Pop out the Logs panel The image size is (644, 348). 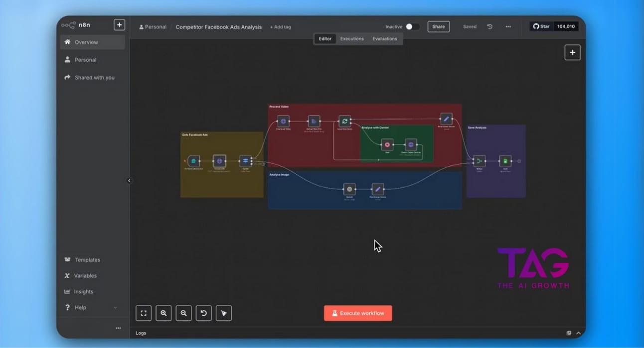tap(569, 333)
